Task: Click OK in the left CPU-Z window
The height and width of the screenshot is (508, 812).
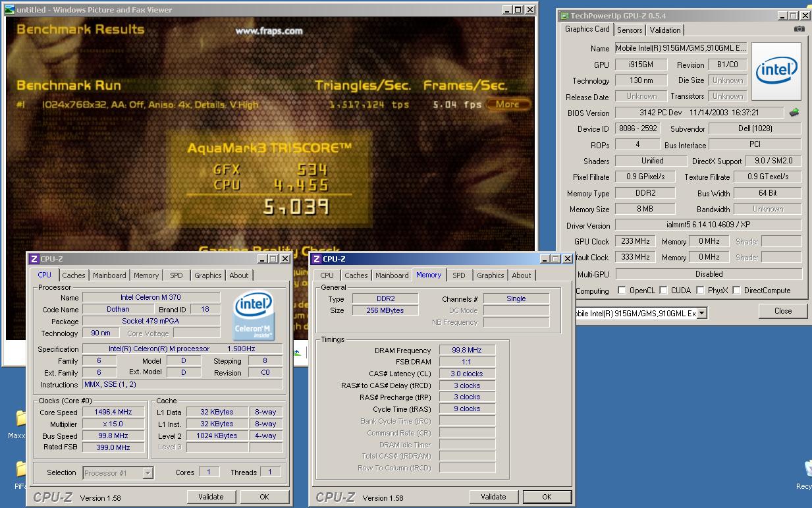Action: point(264,497)
